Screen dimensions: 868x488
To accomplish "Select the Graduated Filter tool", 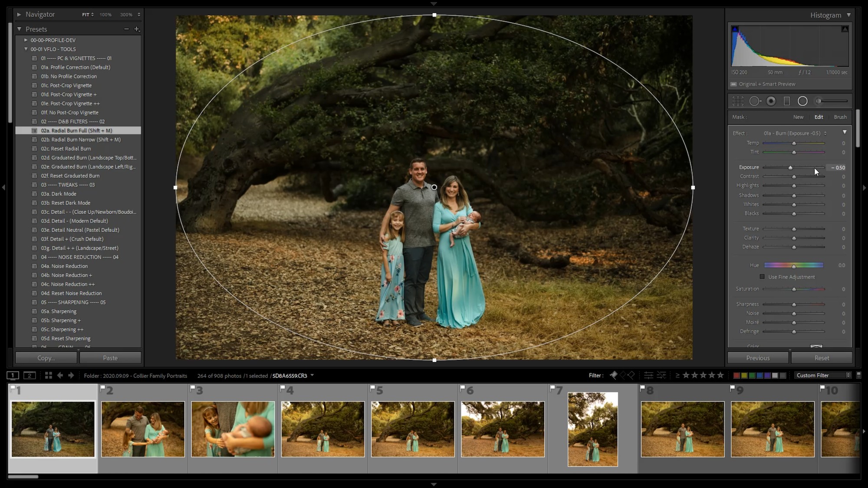I will (x=786, y=101).
